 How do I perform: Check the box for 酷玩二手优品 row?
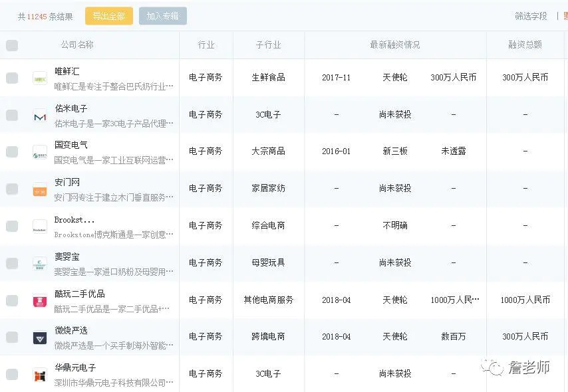pos(12,300)
